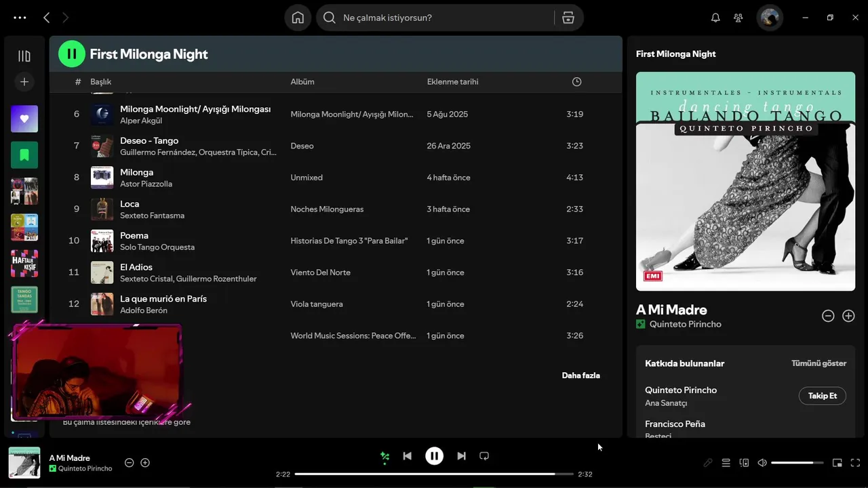This screenshot has height=488, width=868.
Task: Open notifications bell
Action: point(715,18)
